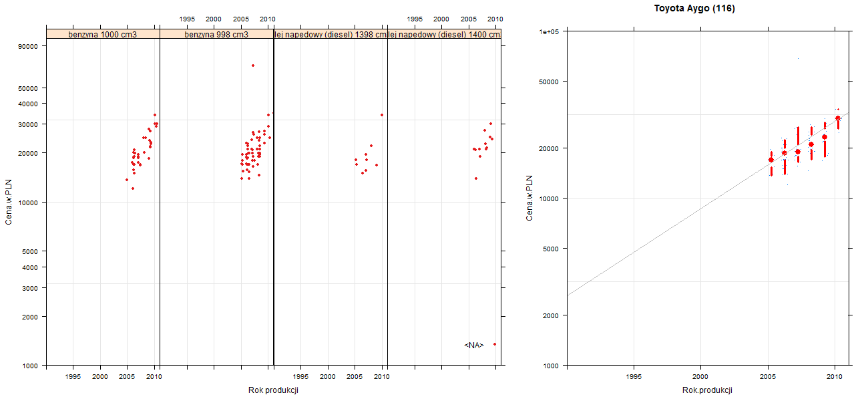Screen dimensions: 868x401
Task: Click the 'Toyota Aygo (116)' chart title
Action: coord(694,9)
